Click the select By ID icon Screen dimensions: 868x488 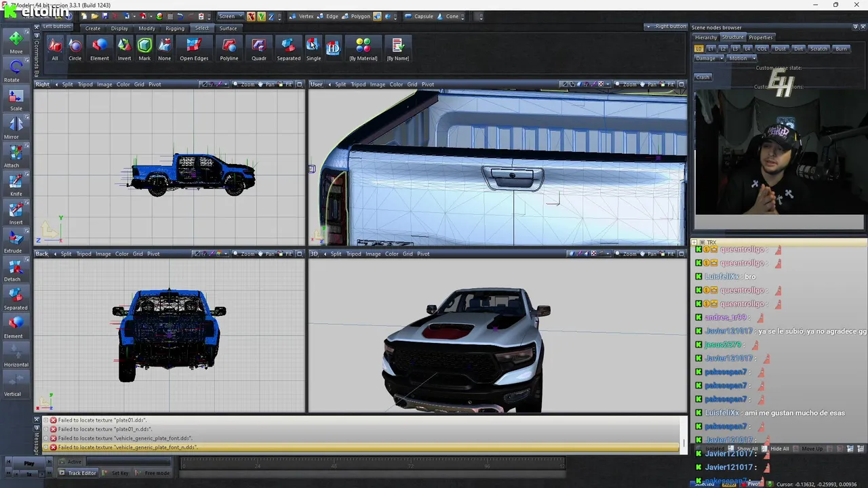point(333,47)
